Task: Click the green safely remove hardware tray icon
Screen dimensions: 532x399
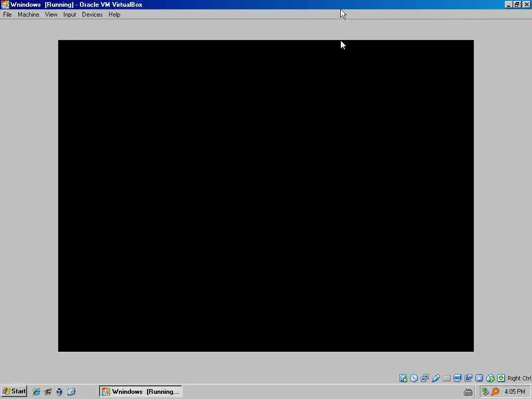Action: [485, 392]
